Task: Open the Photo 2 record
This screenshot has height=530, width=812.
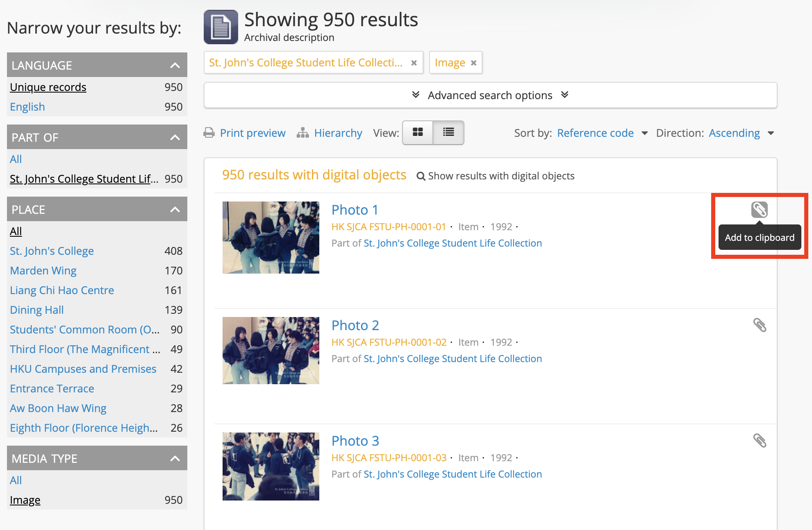Action: point(355,325)
